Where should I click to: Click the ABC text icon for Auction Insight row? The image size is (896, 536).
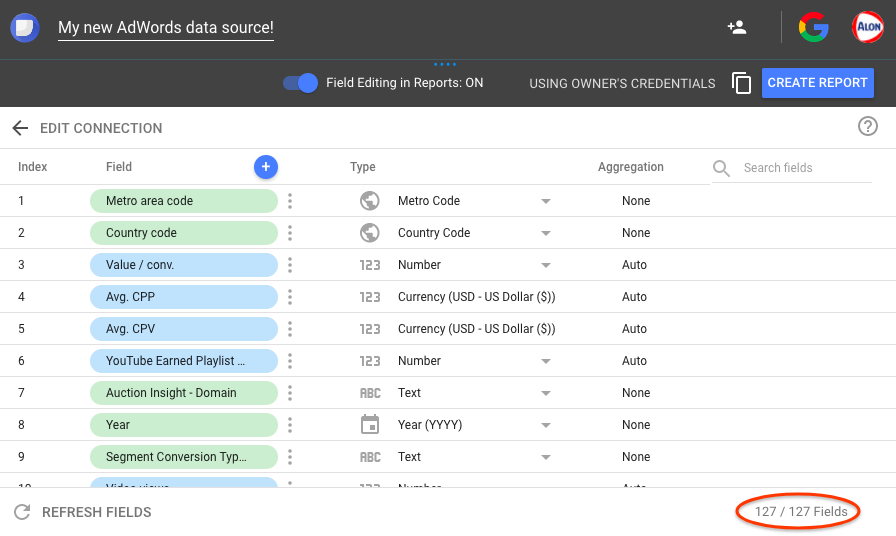tap(370, 393)
